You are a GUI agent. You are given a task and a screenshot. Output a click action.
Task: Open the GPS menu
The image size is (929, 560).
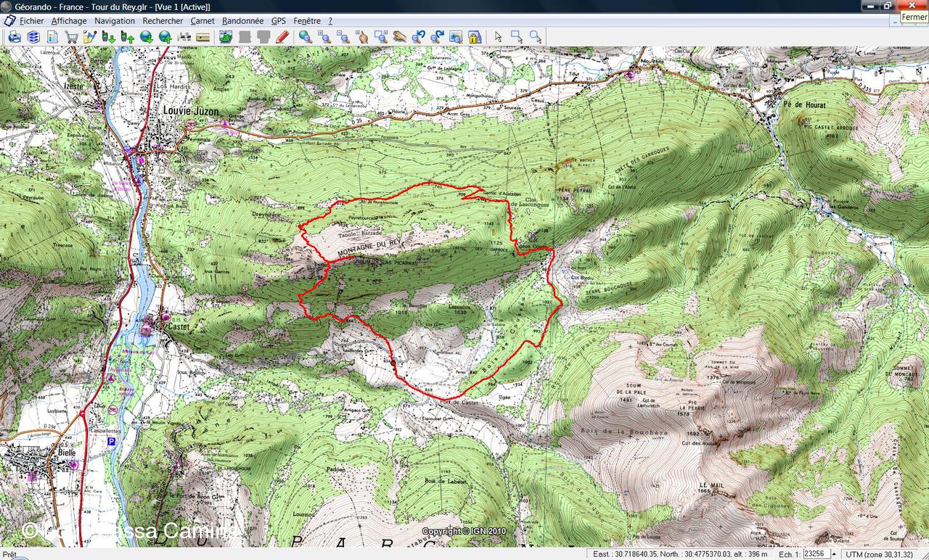click(279, 21)
